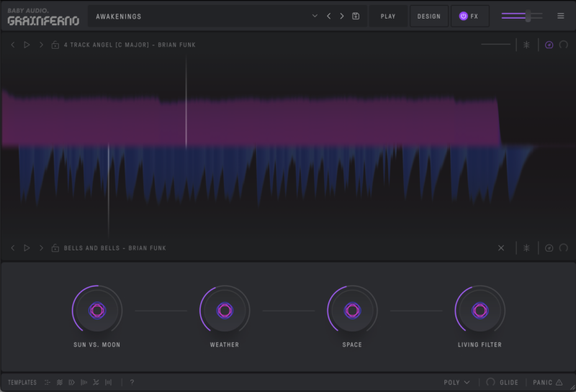This screenshot has height=392, width=576.
Task: Go to the next preset
Action: pos(342,16)
